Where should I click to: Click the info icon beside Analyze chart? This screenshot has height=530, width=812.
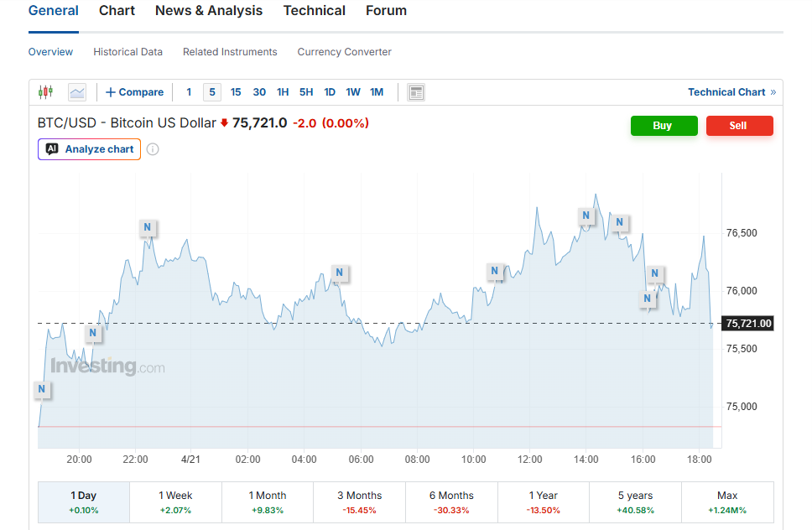153,149
